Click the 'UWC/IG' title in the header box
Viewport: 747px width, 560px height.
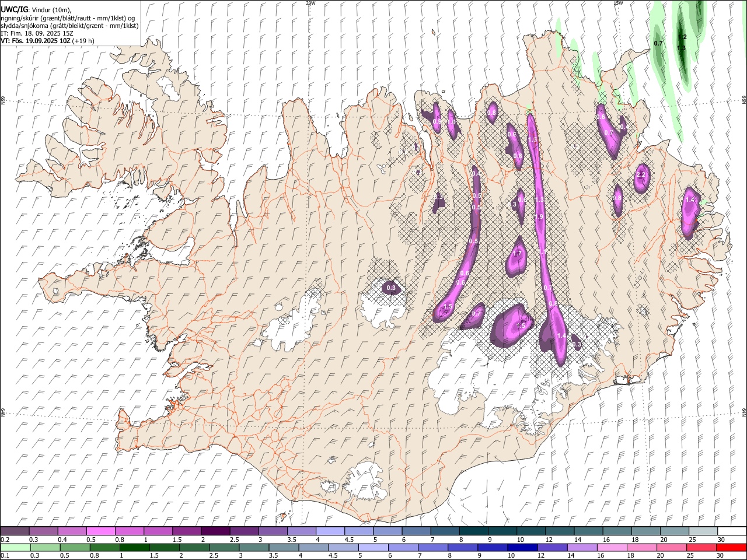pos(13,10)
